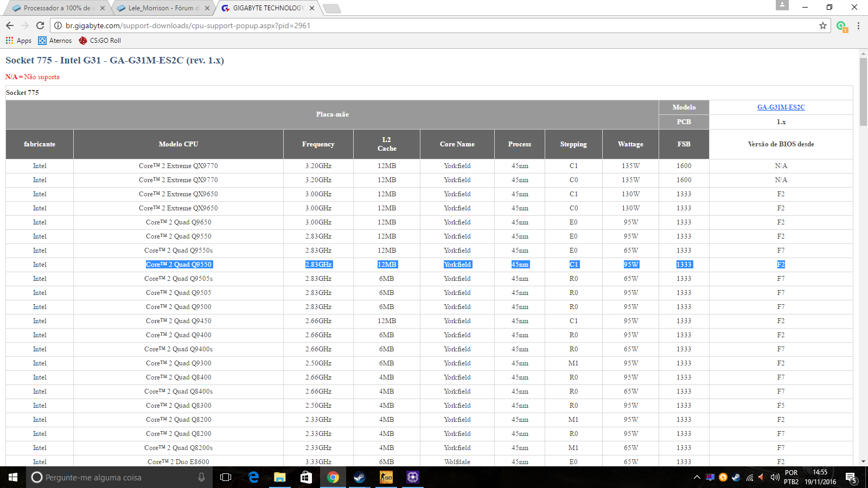The image size is (868, 488).
Task: Click the Frequency column header
Action: pyautogui.click(x=318, y=144)
